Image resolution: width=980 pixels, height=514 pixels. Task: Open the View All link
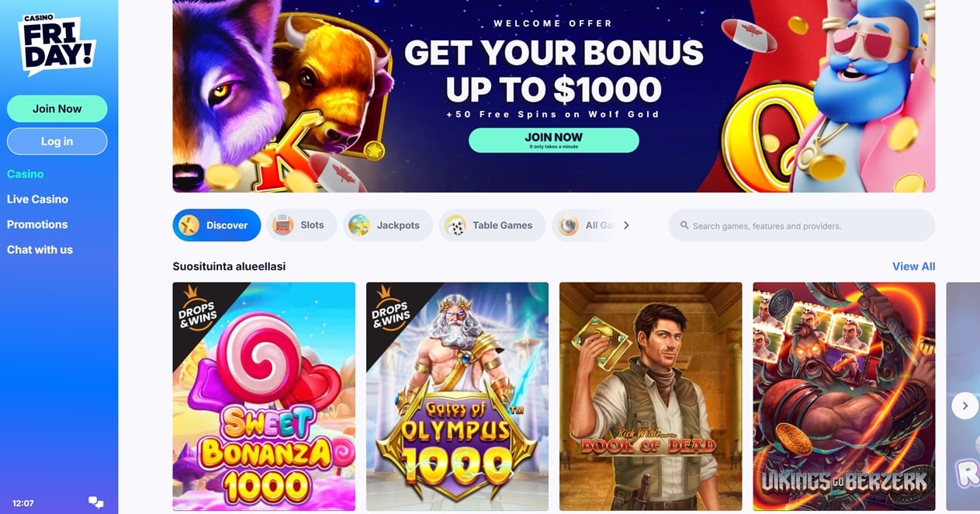913,266
